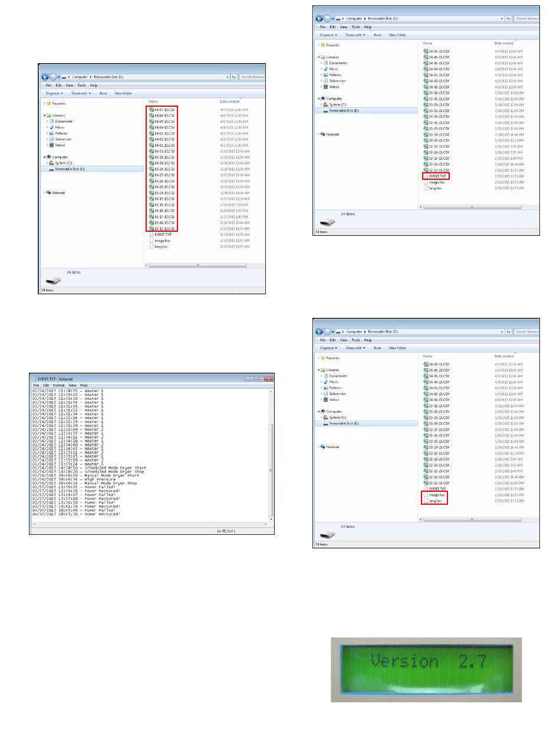Click Burn button in window with CSV files outlined

(103, 93)
